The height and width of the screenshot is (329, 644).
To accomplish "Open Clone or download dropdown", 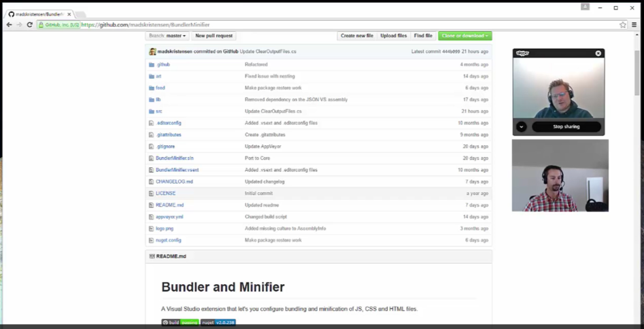I will 465,36.
